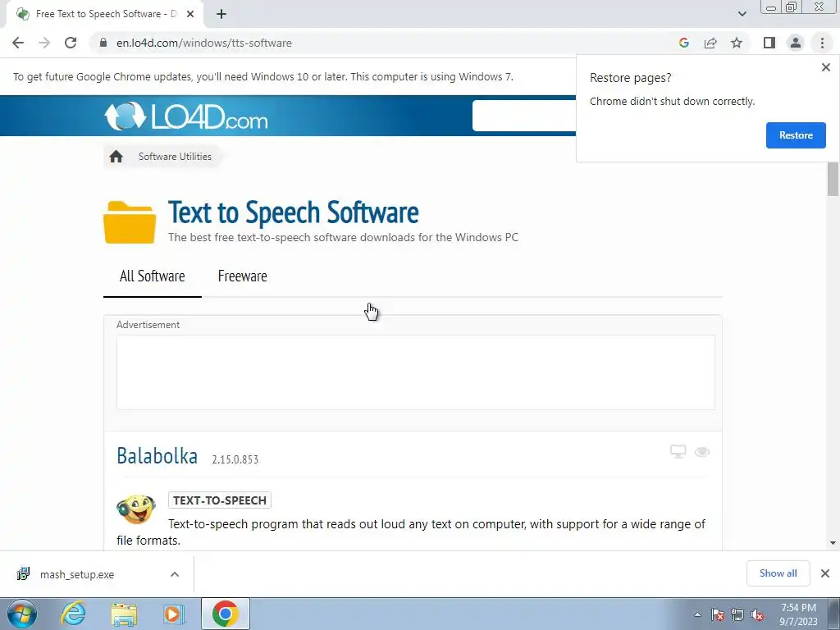The image size is (840, 630).
Task: Dismiss the Restore pages popup
Action: (825, 67)
